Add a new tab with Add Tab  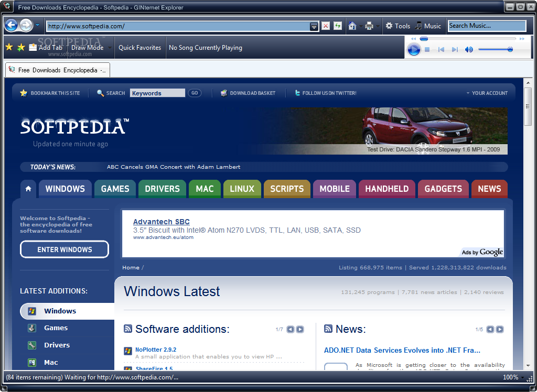click(x=46, y=48)
